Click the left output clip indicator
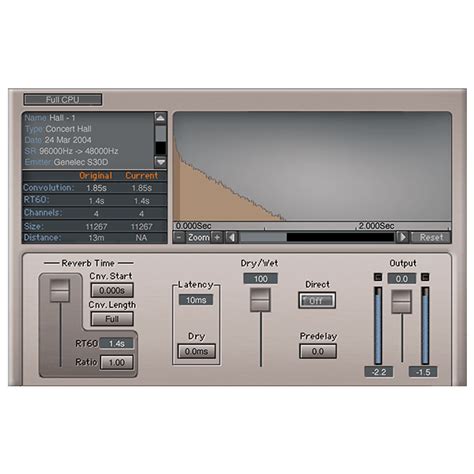This screenshot has width=474, height=474. click(378, 277)
